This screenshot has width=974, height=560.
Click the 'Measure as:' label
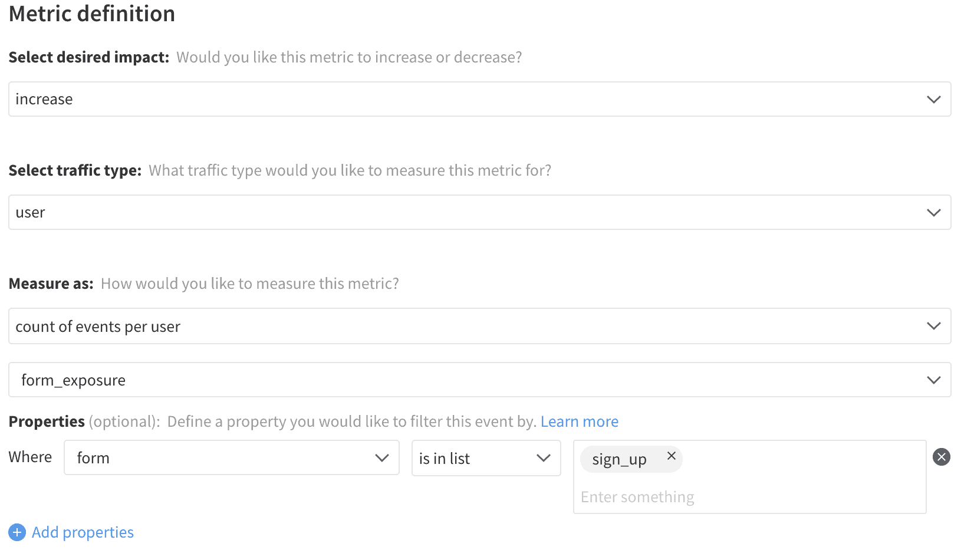coord(51,284)
